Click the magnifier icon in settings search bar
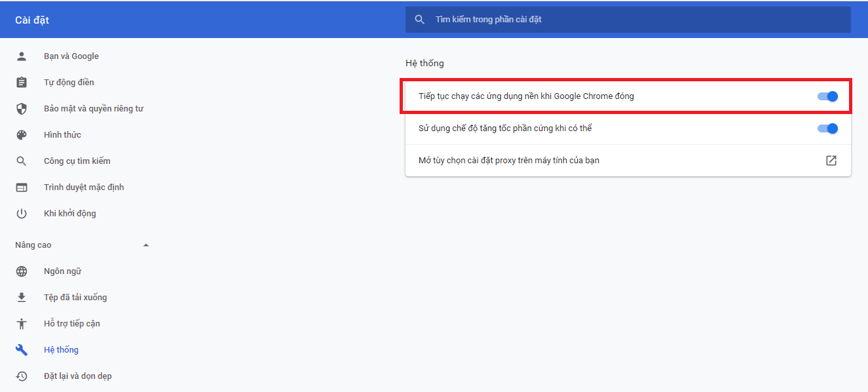The image size is (868, 392). (420, 20)
